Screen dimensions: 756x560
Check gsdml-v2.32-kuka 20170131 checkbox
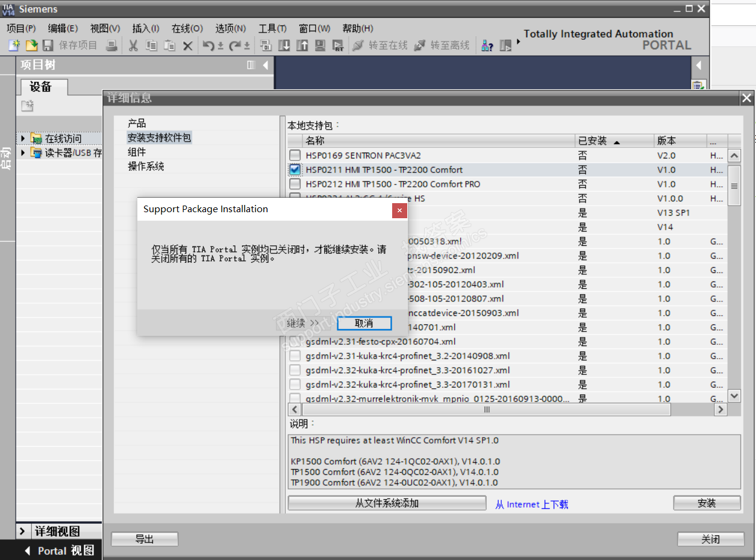click(x=295, y=385)
